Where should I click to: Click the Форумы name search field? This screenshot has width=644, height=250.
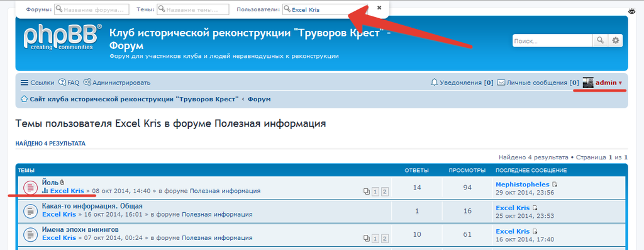(x=92, y=9)
